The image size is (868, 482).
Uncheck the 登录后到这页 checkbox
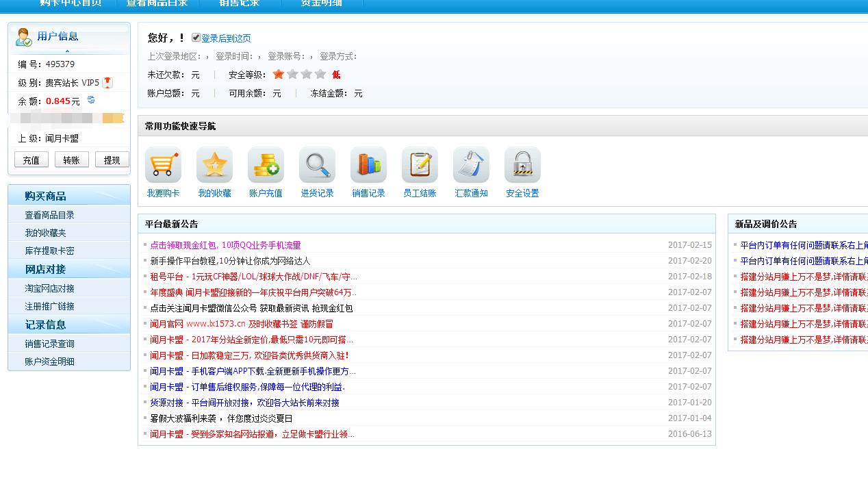(x=196, y=38)
